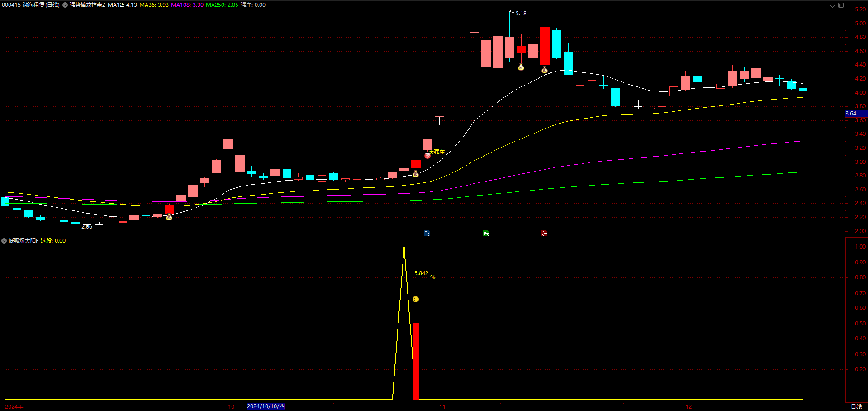Screen dimensions: 868x411
Task: Open dropdown beside 低吸爆大阳F indicator name
Action: pyautogui.click(x=4, y=241)
